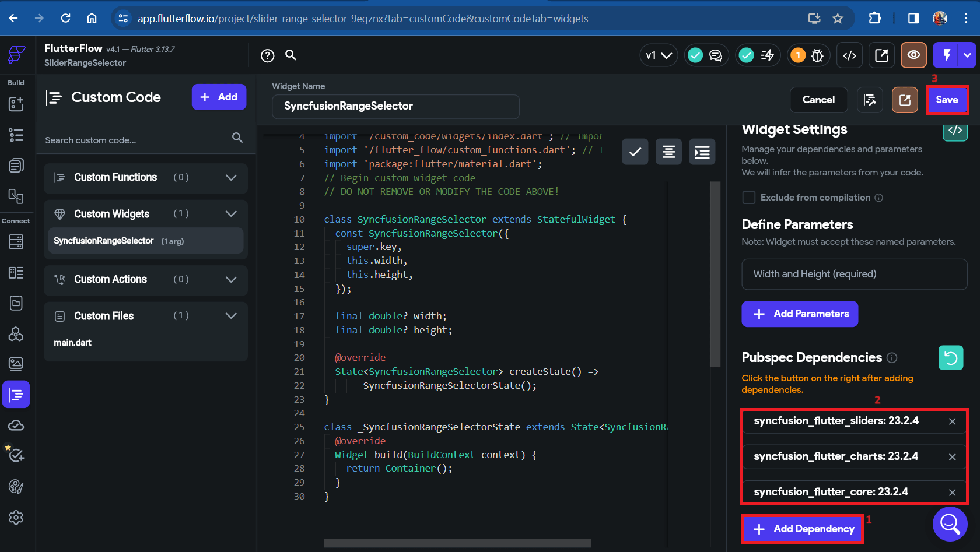Viewport: 980px width, 552px height.
Task: Click the project search magnifier icon
Action: 290,55
